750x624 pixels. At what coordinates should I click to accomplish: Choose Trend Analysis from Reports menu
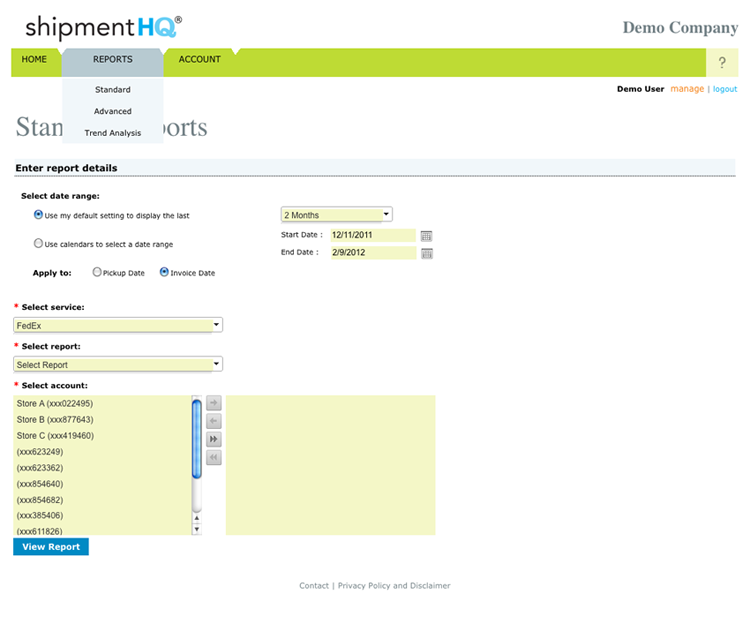pos(113,133)
